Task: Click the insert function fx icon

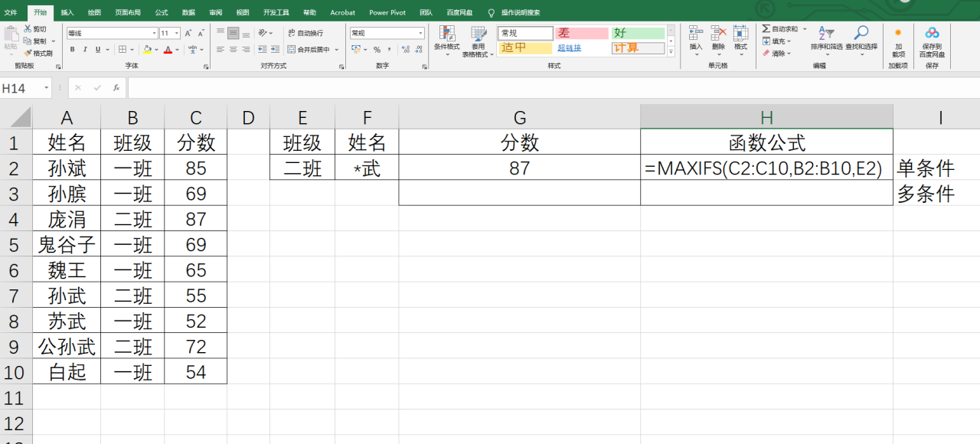Action: [116, 88]
